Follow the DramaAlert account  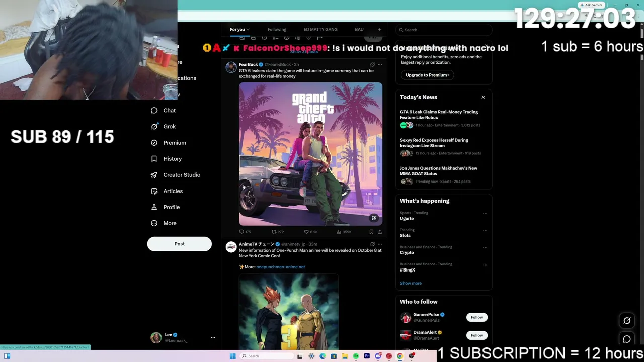point(477,335)
